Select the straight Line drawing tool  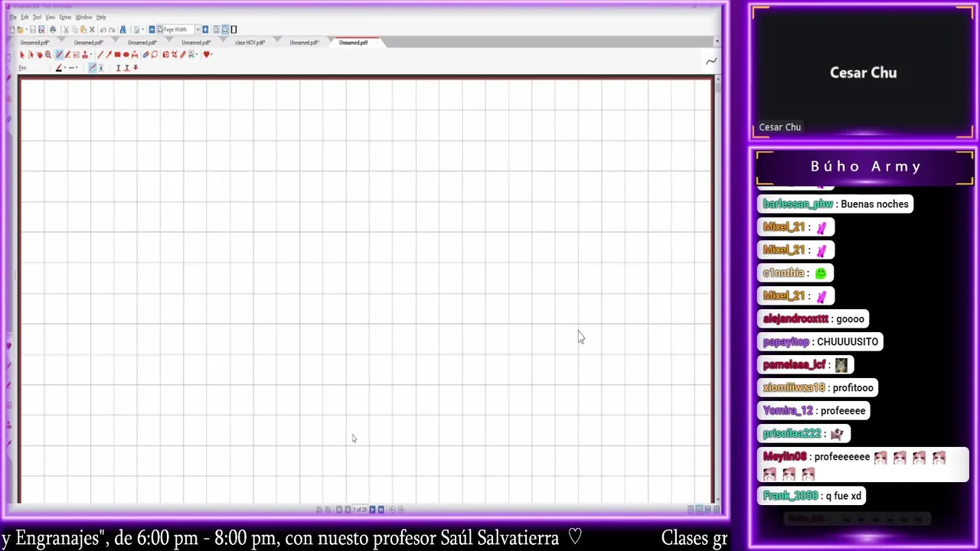pos(100,54)
